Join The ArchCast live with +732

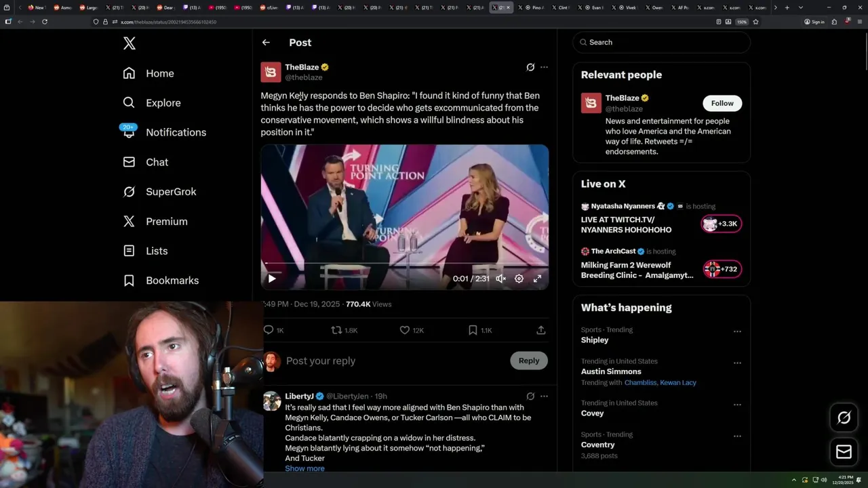(722, 269)
